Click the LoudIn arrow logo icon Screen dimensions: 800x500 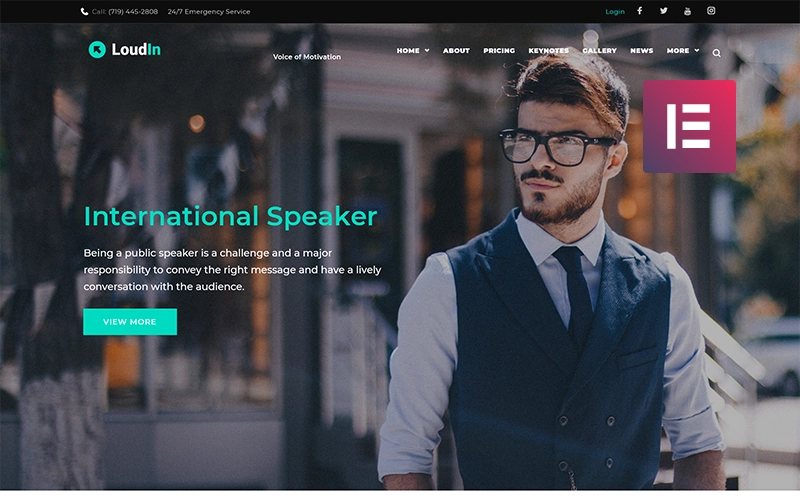click(x=97, y=49)
